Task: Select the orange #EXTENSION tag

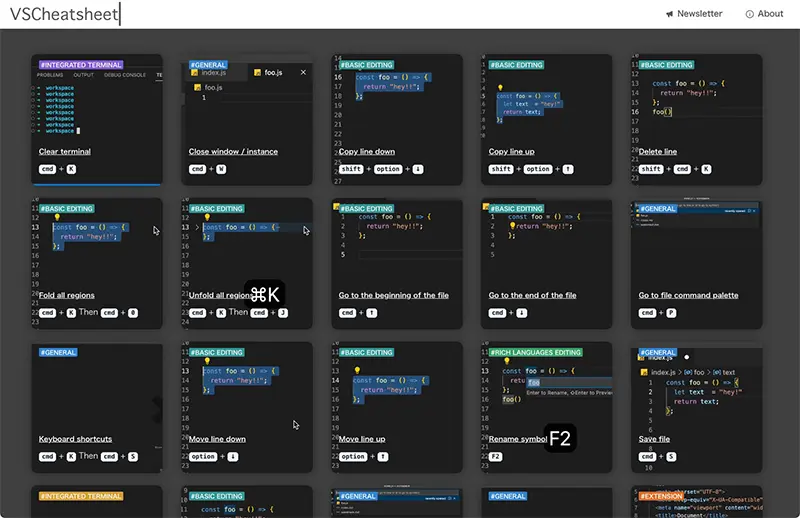Action: tap(661, 497)
